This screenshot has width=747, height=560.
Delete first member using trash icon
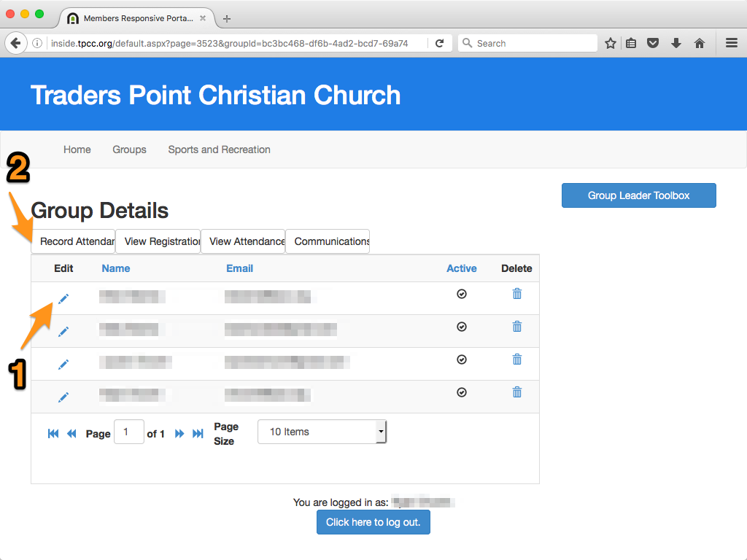[517, 294]
